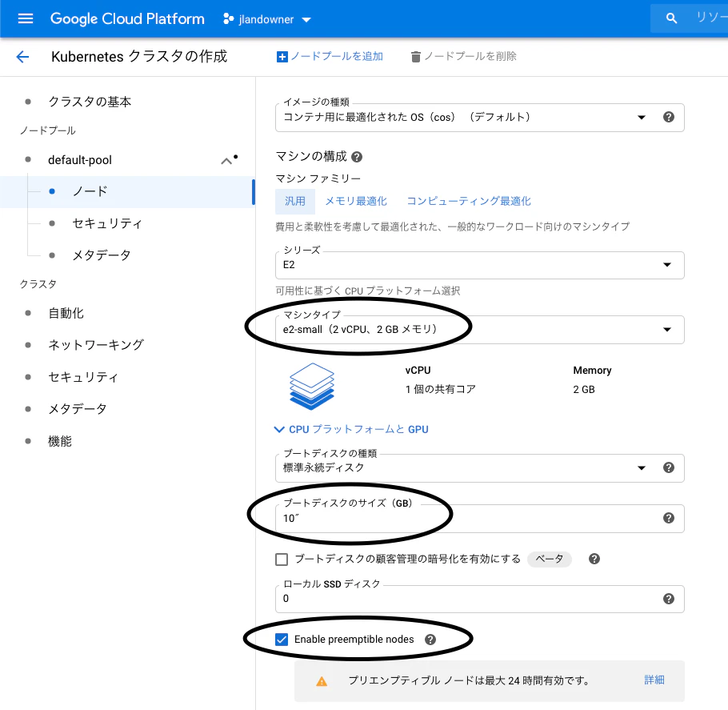Open cluster メタデータ section above 機能

[x=78, y=409]
